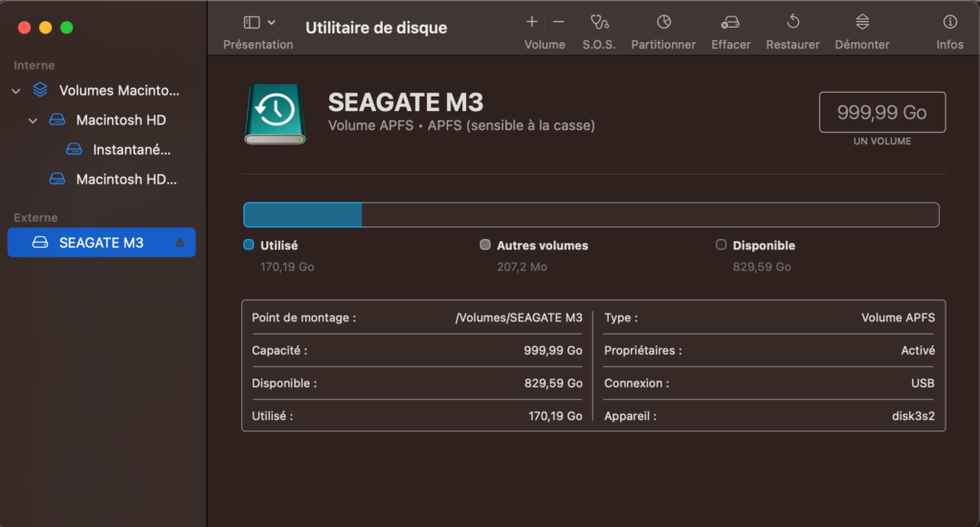Open the Présentation sidebar view icon
This screenshot has width=980, height=527.
click(252, 23)
